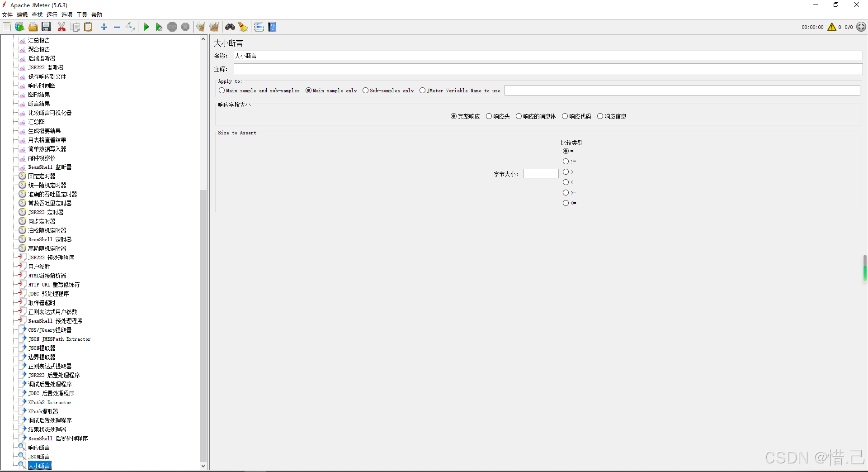Select JSON断言 tree item
This screenshot has height=472, width=868.
tap(39, 457)
